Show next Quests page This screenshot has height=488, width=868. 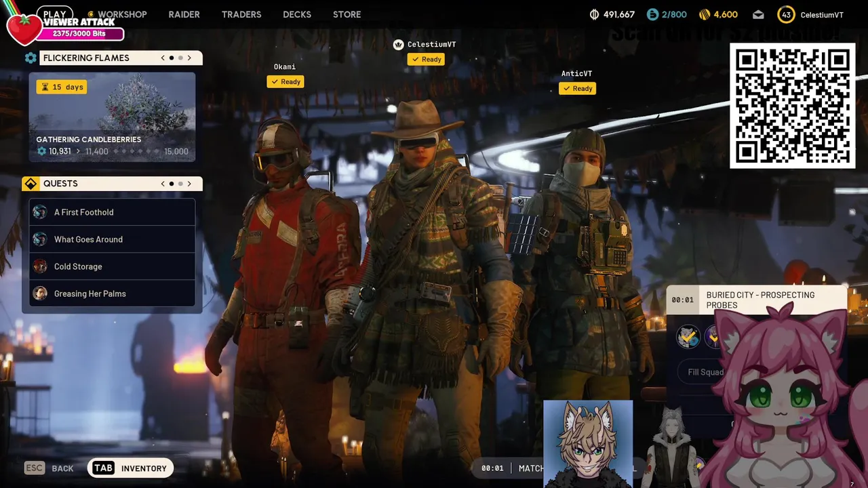point(189,184)
